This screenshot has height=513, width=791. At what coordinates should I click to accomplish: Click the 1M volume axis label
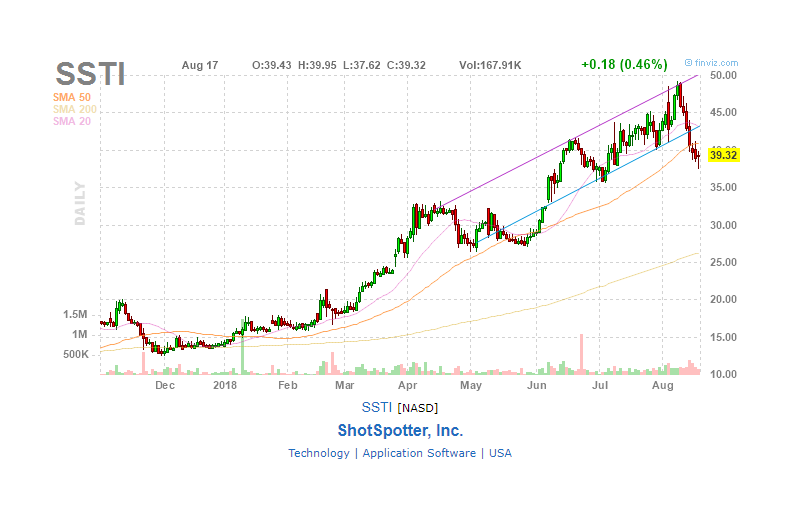(80, 334)
